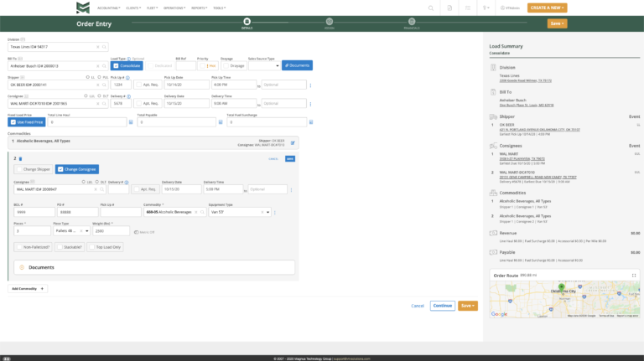Enable the Hot priority checkbox

click(x=202, y=65)
